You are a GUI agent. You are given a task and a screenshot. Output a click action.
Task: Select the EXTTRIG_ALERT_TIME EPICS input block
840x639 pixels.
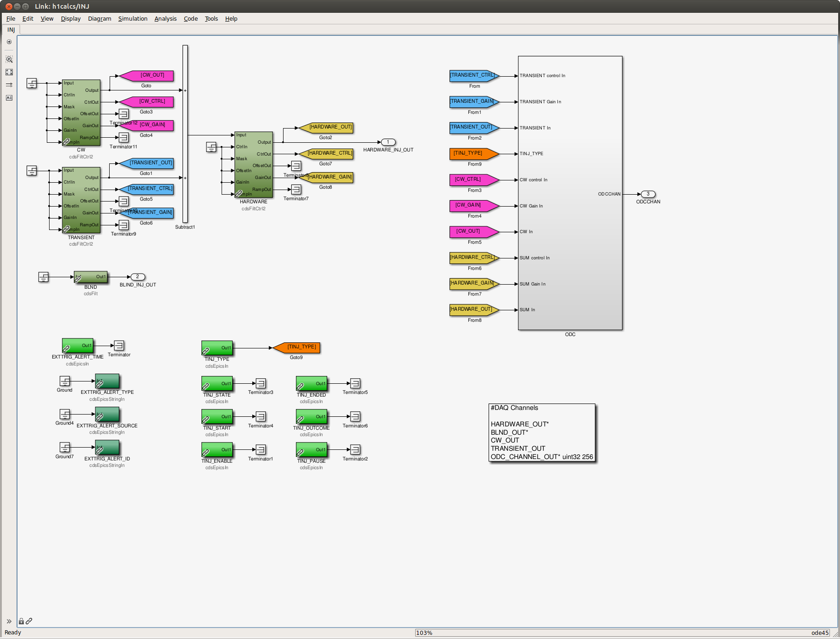tap(78, 346)
